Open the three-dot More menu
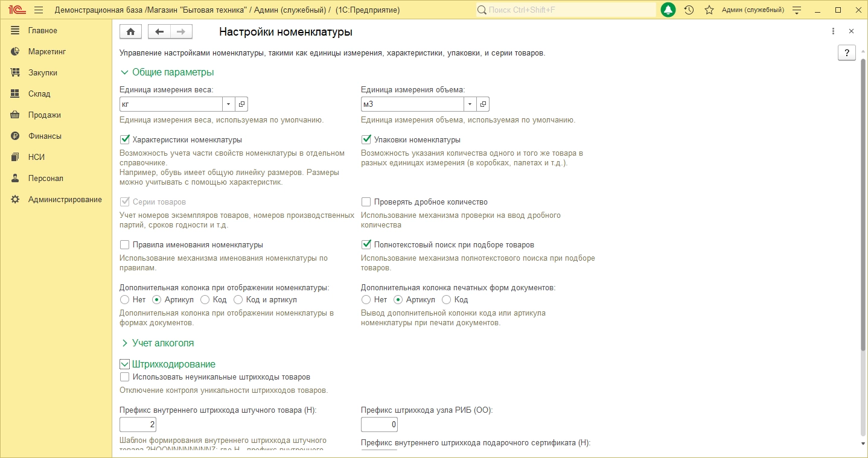Viewport: 868px width, 458px height. pos(833,31)
